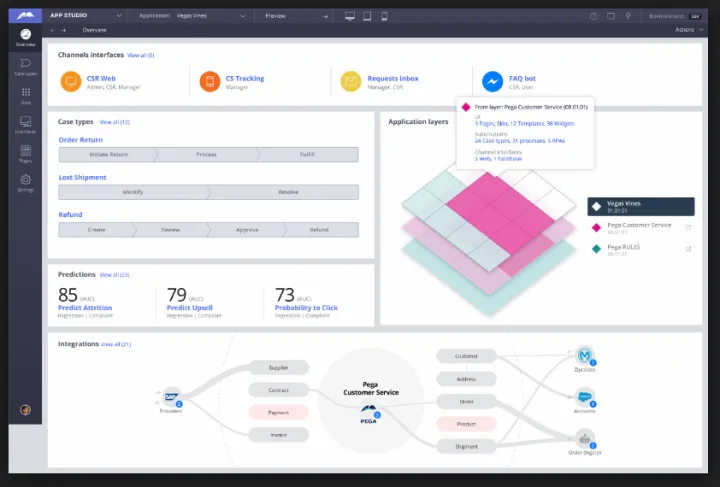The height and width of the screenshot is (487, 720).
Task: Open Case types in the left sidebar
Action: 25,66
